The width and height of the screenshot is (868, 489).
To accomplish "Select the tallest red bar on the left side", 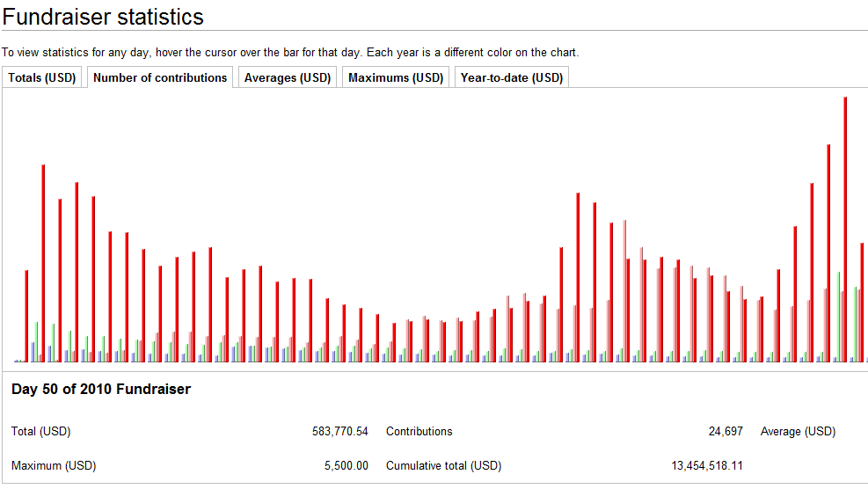I will point(43,264).
